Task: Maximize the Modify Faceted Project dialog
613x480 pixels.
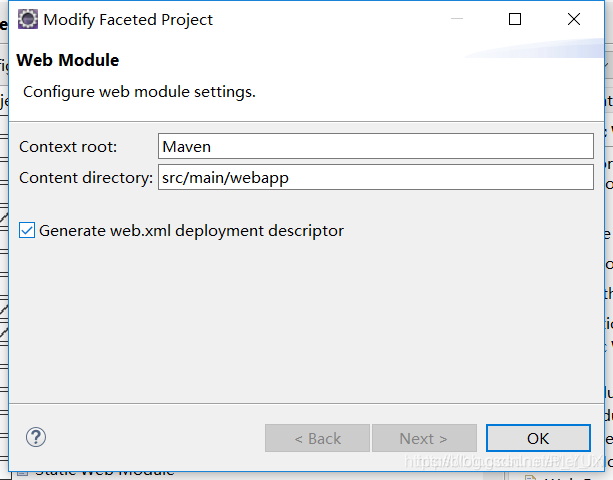Action: click(x=514, y=19)
